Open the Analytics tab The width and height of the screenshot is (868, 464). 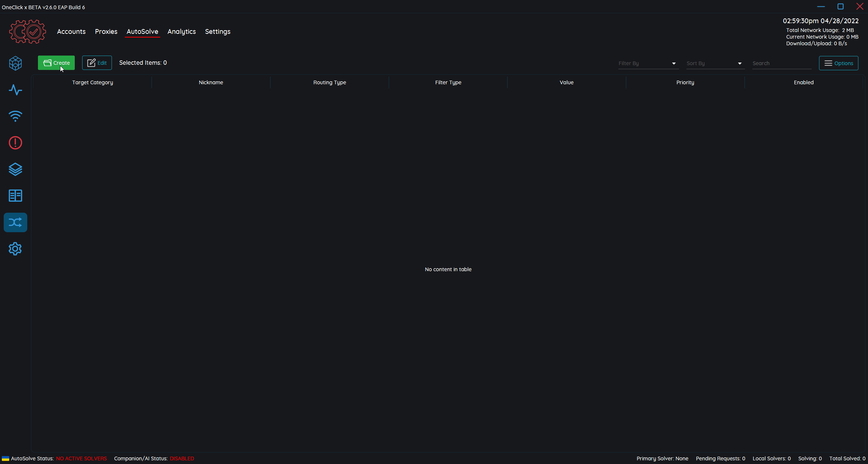point(182,32)
